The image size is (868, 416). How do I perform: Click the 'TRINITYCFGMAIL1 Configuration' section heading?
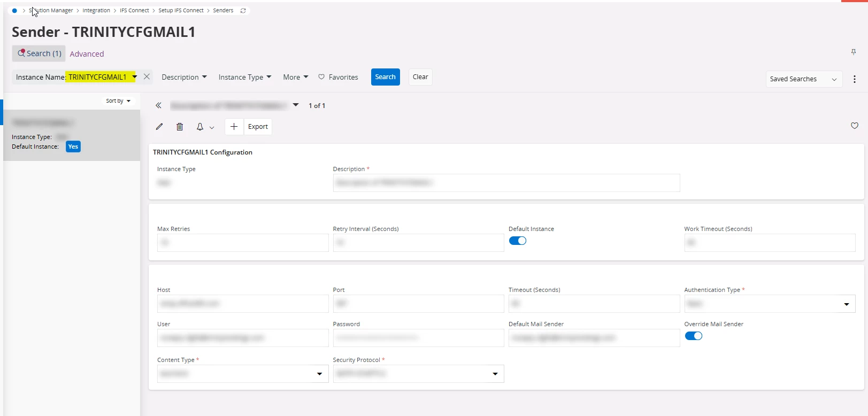click(203, 152)
